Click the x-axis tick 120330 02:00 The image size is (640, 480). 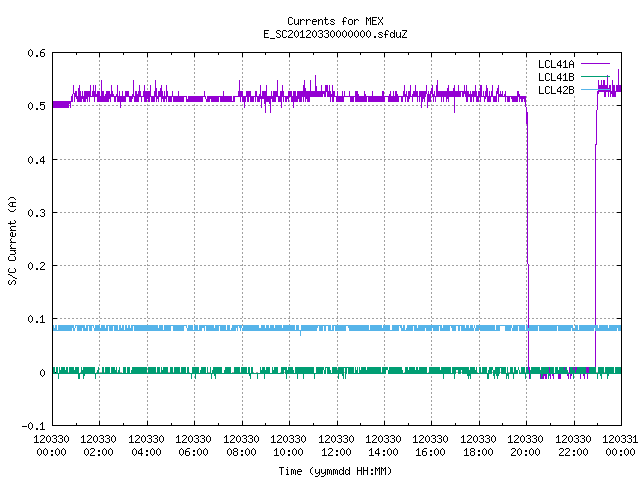coord(99,446)
